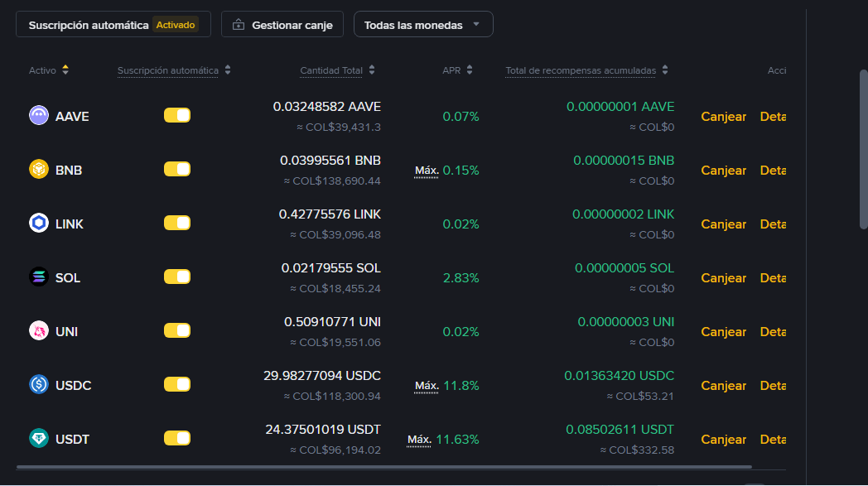Sort by Activo column arrows
The image size is (868, 486).
[65, 70]
